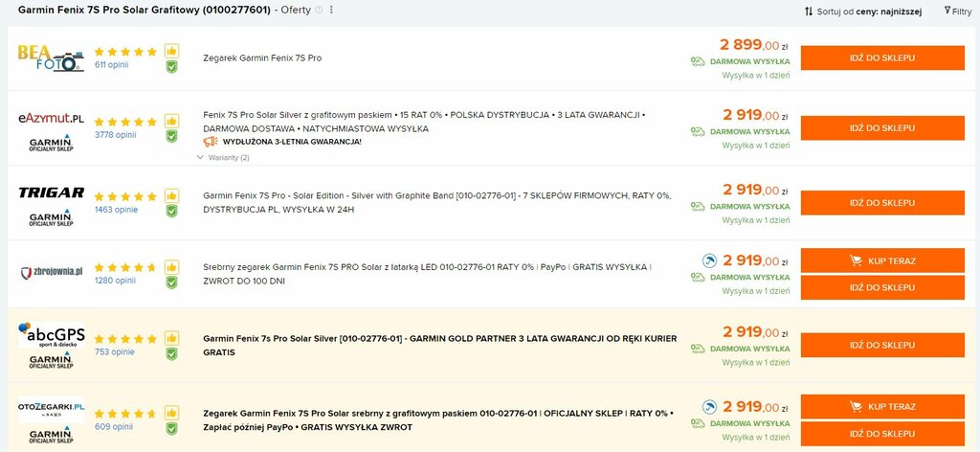Open the sort by lowest price dropdown

point(863,11)
